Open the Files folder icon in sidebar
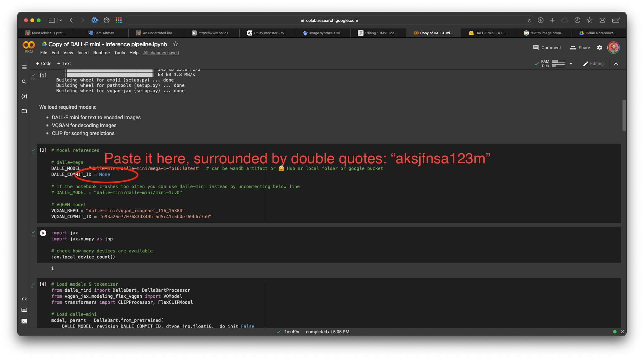This screenshot has width=644, height=359. (x=24, y=111)
